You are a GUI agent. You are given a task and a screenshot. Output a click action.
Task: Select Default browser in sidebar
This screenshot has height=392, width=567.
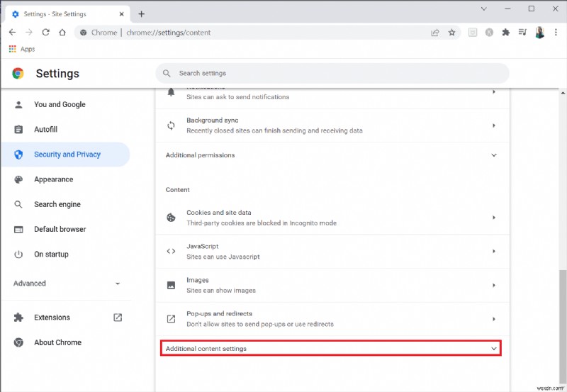point(65,229)
